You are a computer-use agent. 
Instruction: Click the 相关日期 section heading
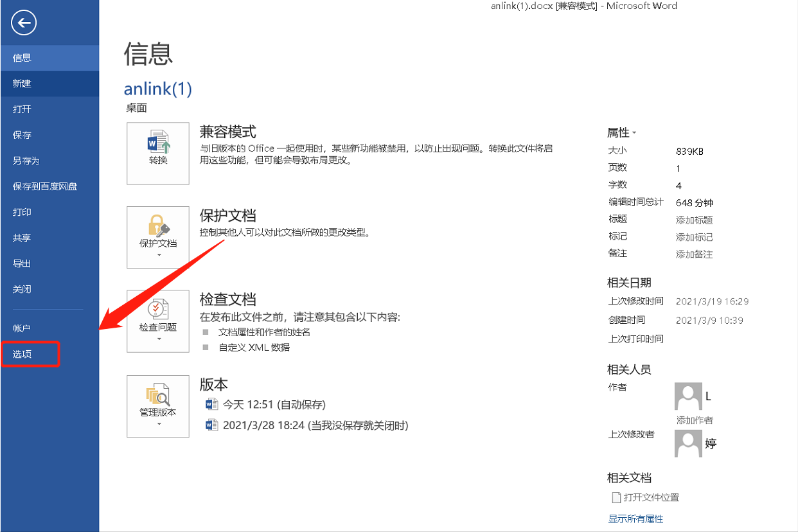tap(629, 283)
